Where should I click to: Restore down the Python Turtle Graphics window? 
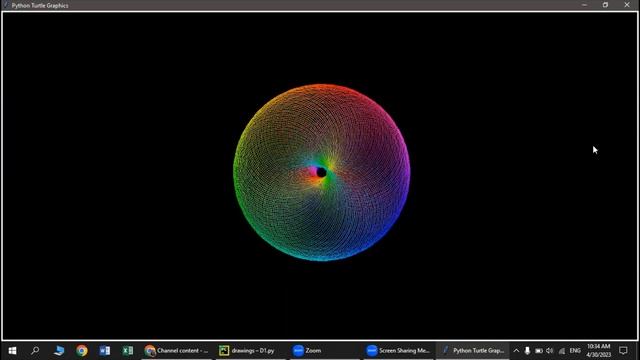(x=605, y=5)
